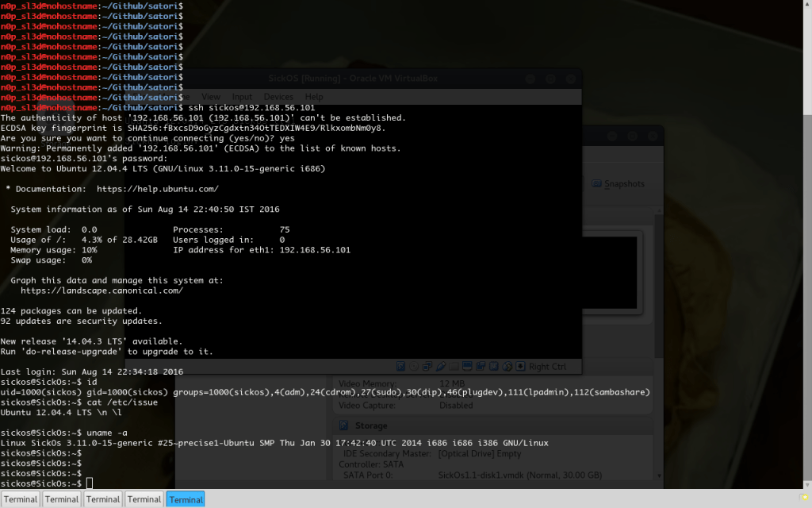This screenshot has width=812, height=508.
Task: Click the keyboard status icon in VM status bar
Action: click(x=520, y=366)
